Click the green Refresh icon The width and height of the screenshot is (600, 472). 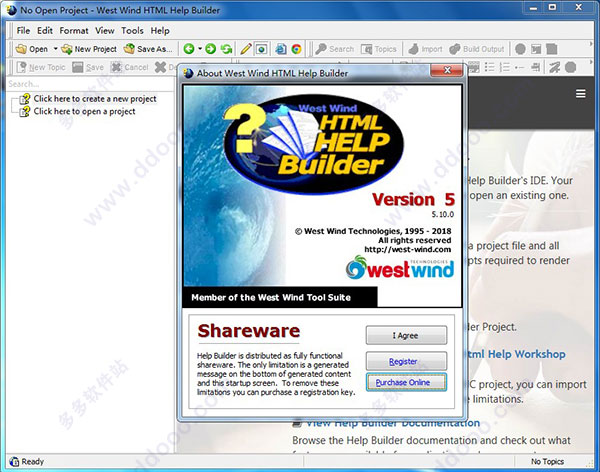pyautogui.click(x=227, y=49)
